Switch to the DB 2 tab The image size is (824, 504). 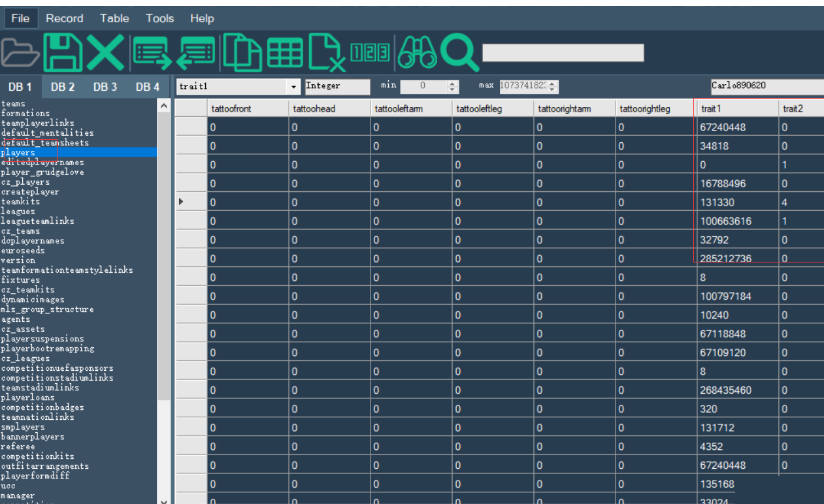tap(63, 87)
